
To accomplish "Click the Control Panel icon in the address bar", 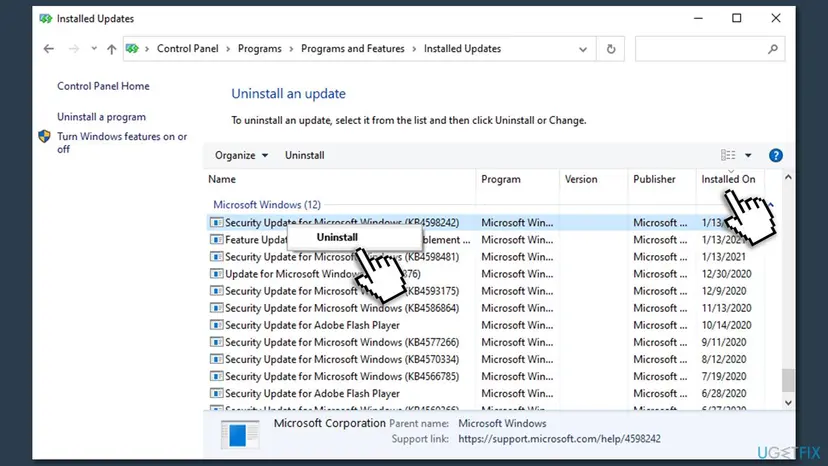I will click(132, 49).
